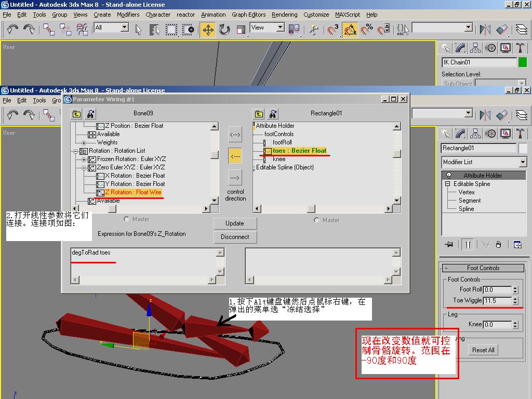Toggle Angle Snap icon
This screenshot has height=399, width=532.
click(x=350, y=30)
